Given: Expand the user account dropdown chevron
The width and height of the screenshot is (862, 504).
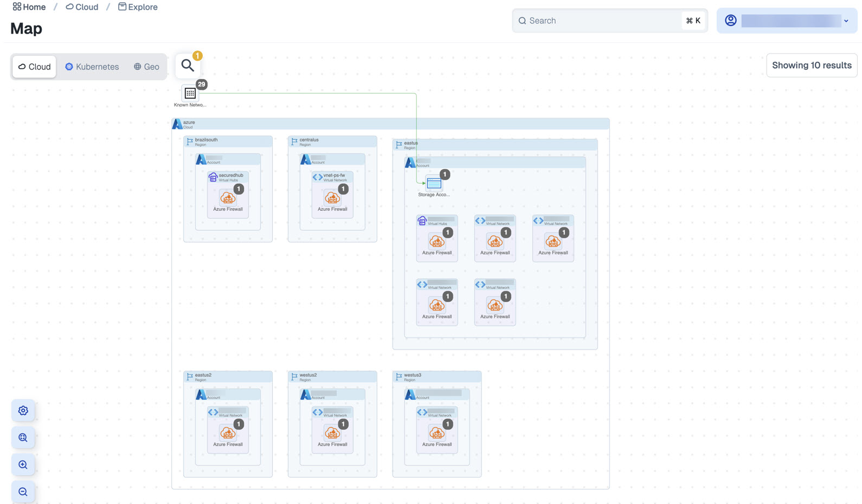Looking at the screenshot, I should pyautogui.click(x=846, y=21).
